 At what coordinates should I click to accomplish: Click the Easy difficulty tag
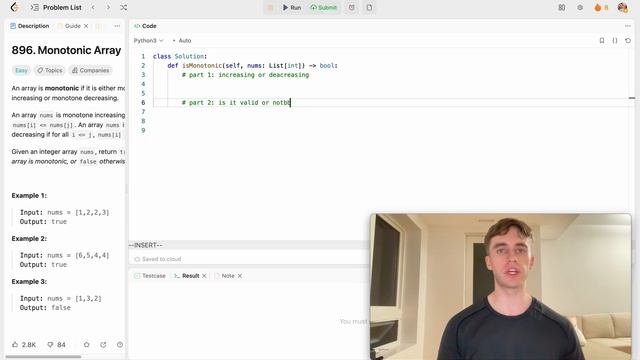coord(21,70)
